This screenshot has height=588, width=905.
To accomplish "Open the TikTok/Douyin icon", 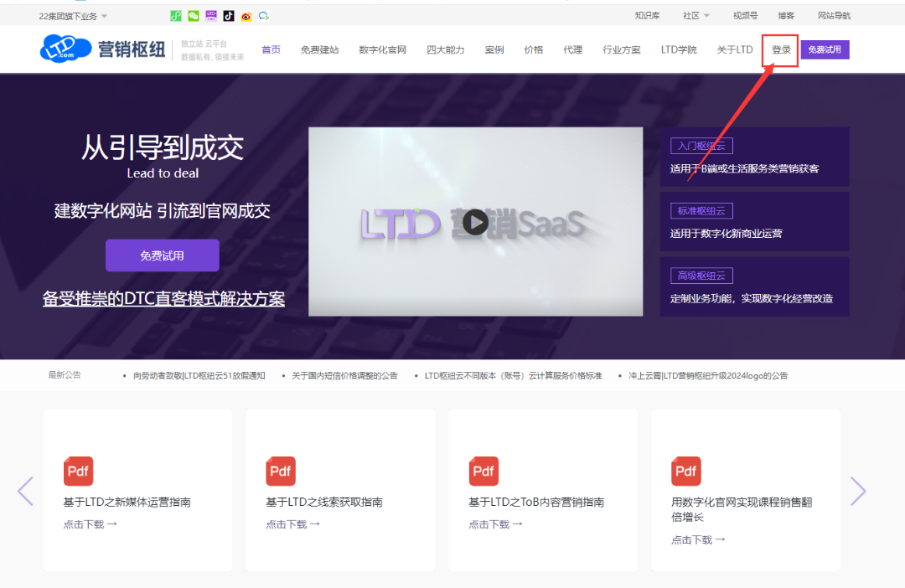I will point(229,16).
